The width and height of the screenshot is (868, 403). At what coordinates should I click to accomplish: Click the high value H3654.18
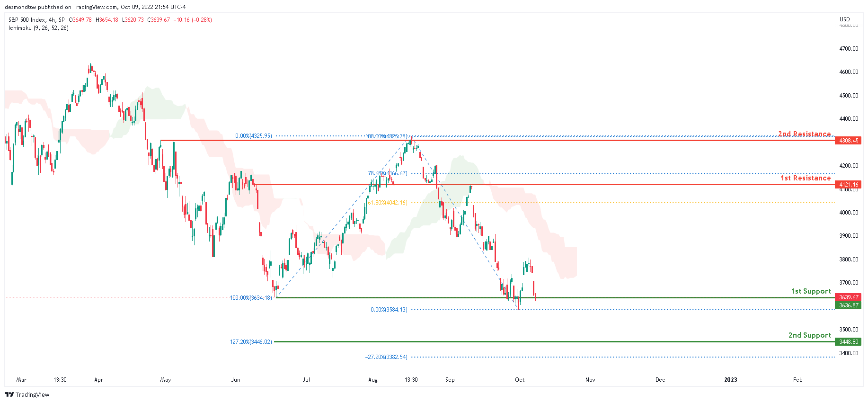coord(107,20)
